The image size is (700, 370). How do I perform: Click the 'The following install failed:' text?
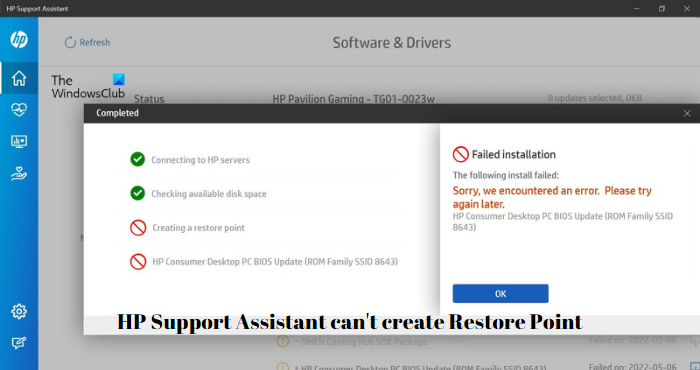click(506, 175)
